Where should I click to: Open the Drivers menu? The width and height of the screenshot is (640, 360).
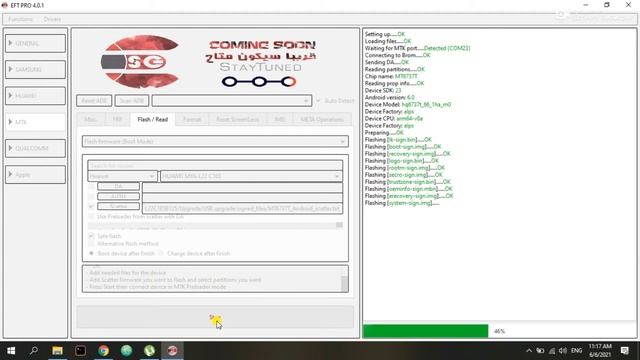[x=52, y=19]
